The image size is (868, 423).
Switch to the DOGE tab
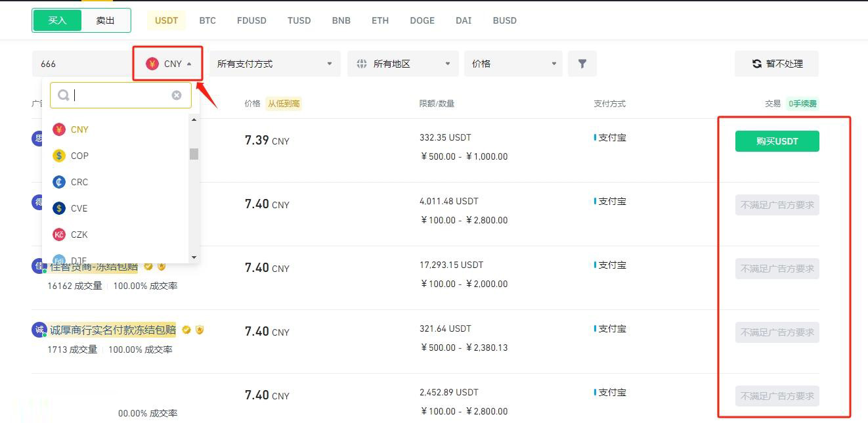pos(422,20)
